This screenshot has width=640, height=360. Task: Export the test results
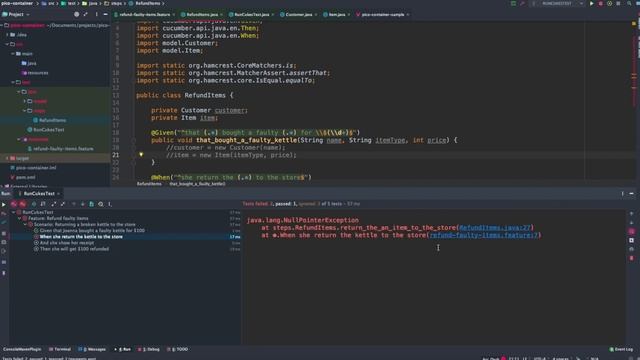(91, 204)
